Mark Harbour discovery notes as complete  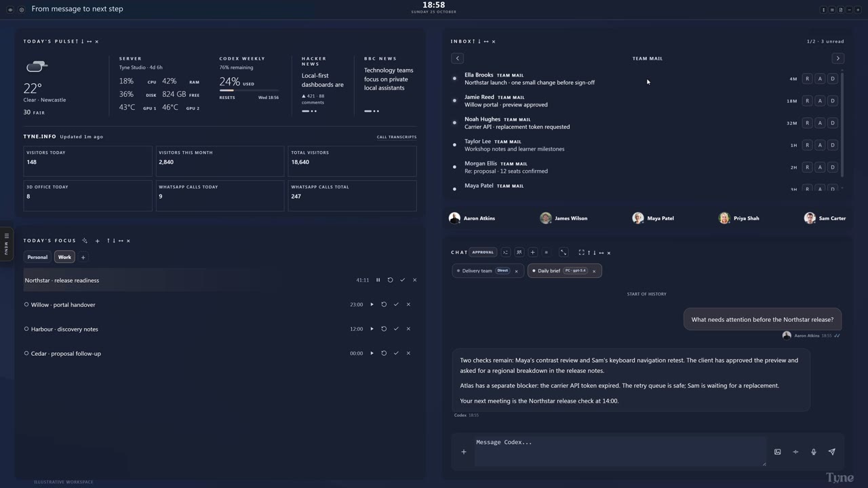pyautogui.click(x=396, y=329)
